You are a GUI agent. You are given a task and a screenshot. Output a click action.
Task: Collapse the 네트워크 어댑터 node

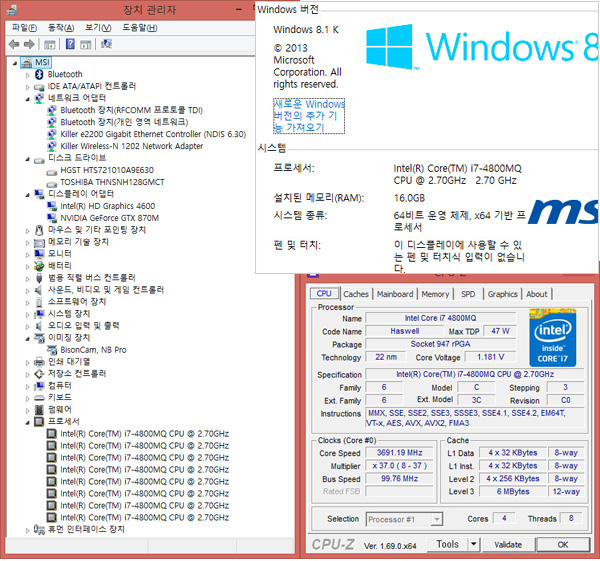(28, 99)
